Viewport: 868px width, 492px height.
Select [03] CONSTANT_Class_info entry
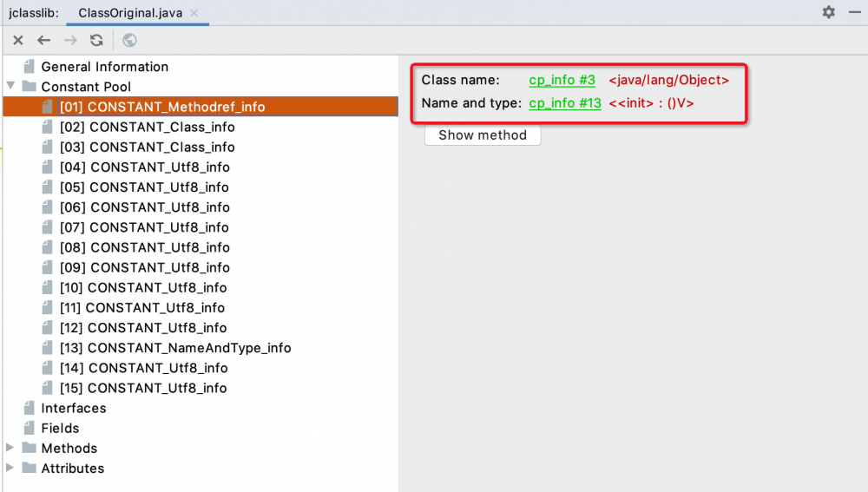pos(147,147)
